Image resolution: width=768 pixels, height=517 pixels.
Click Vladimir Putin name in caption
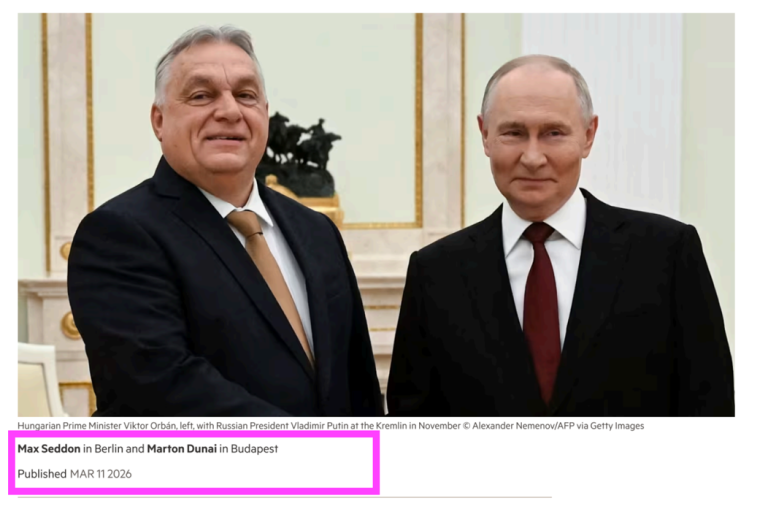coord(321,426)
